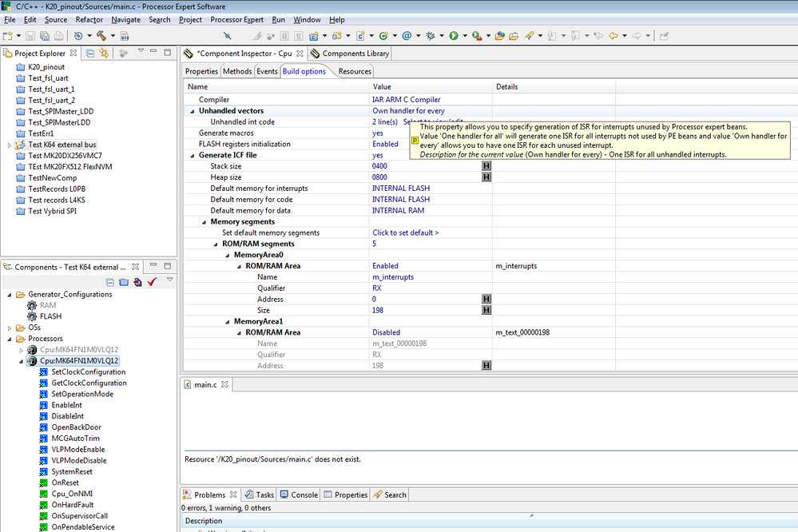798x532 pixels.
Task: Open the New wizard toolbar icon
Action: tap(10, 36)
